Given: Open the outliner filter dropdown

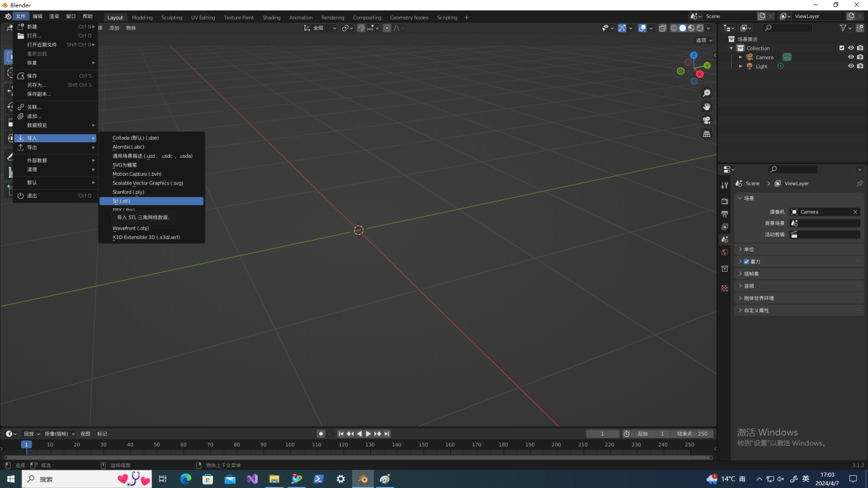Looking at the screenshot, I should coord(845,28).
